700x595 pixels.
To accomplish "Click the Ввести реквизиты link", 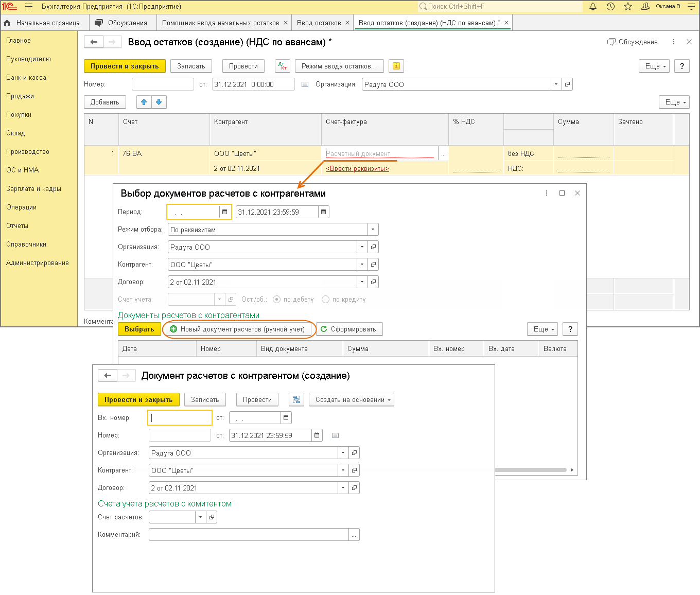I will click(357, 168).
